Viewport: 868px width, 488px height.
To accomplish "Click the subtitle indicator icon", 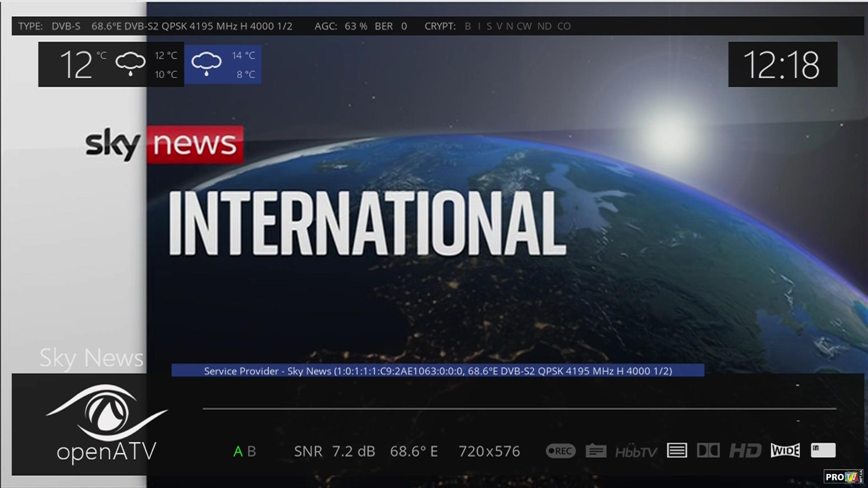I will click(x=596, y=451).
